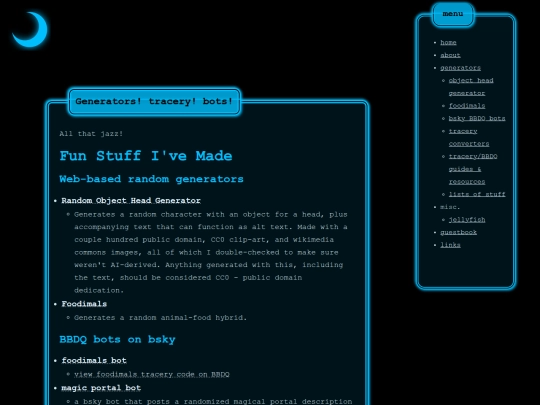
Task: Click the 'misc.' menu label
Action: (450, 207)
